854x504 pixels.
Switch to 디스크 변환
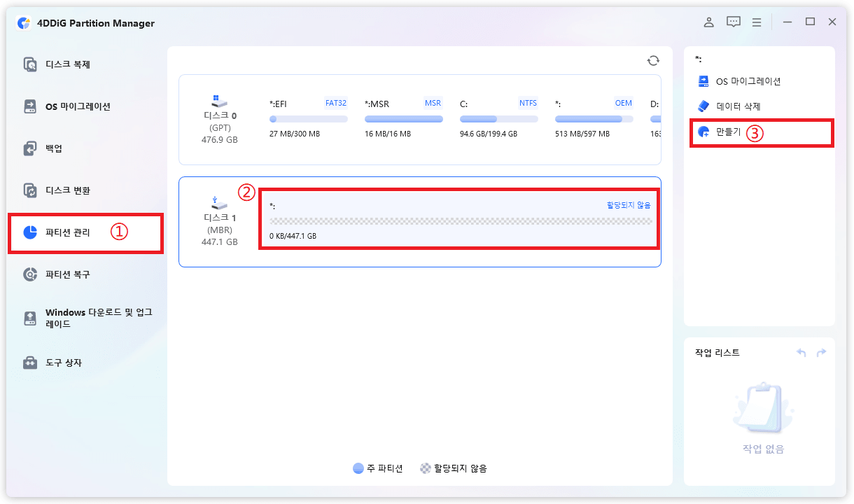pyautogui.click(x=67, y=190)
